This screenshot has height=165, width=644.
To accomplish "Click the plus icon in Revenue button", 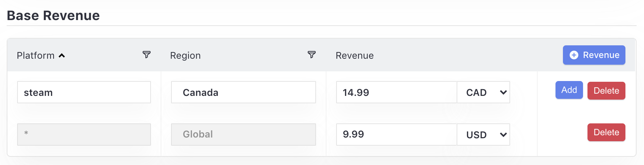I will [574, 55].
